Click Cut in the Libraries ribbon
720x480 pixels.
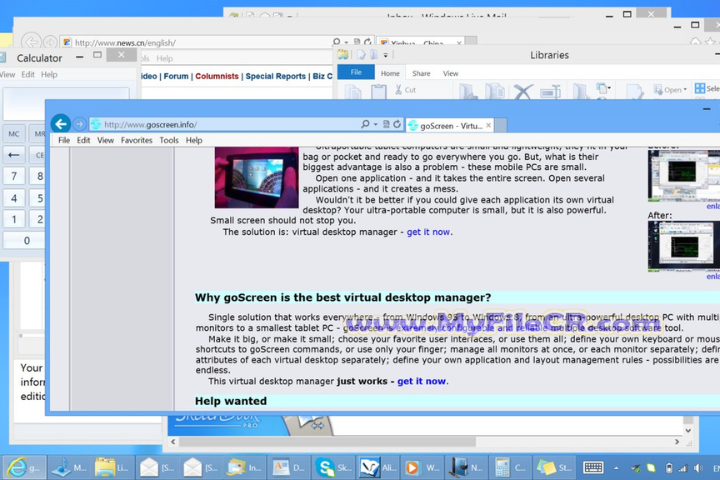point(405,90)
